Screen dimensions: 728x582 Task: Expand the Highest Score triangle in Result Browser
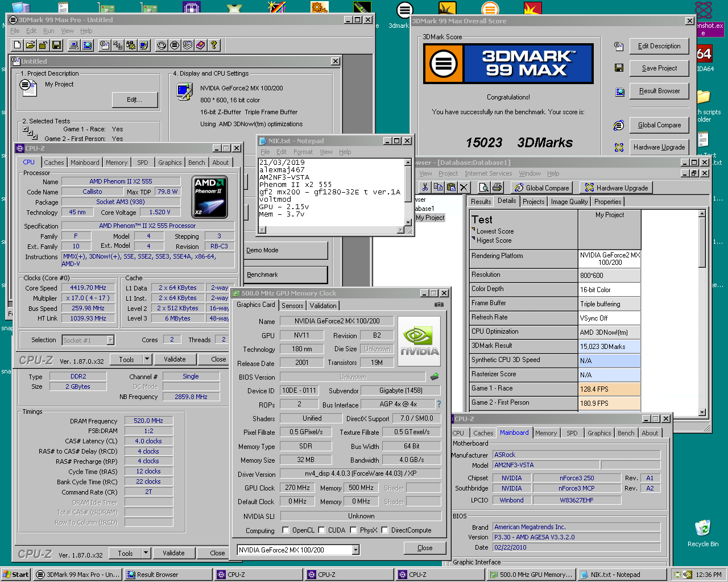click(x=473, y=239)
